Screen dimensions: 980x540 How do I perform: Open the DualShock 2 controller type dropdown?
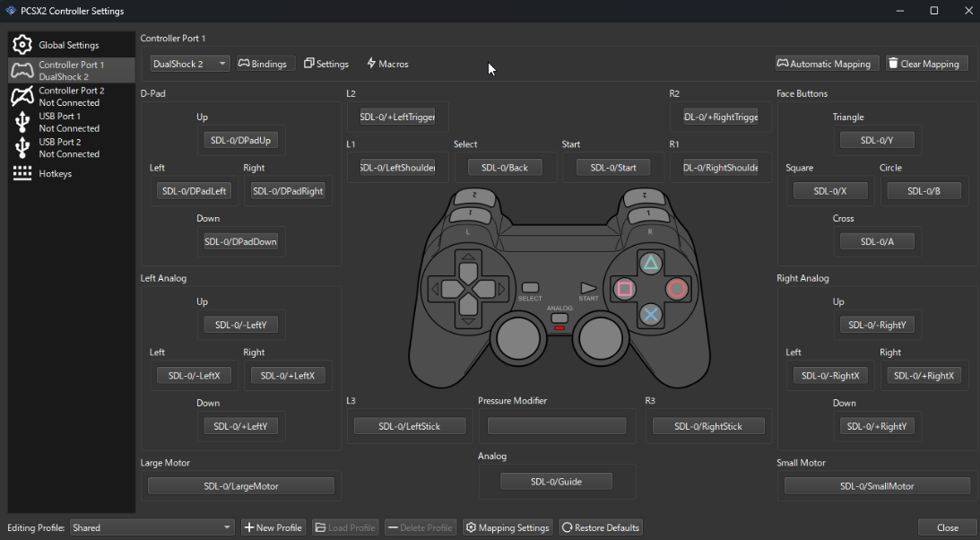pyautogui.click(x=189, y=63)
